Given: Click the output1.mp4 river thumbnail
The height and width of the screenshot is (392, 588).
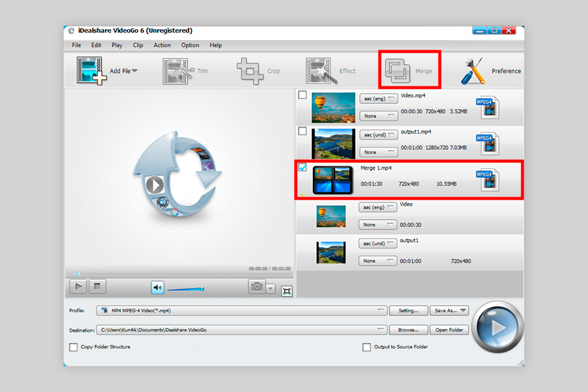Looking at the screenshot, I should tap(333, 143).
